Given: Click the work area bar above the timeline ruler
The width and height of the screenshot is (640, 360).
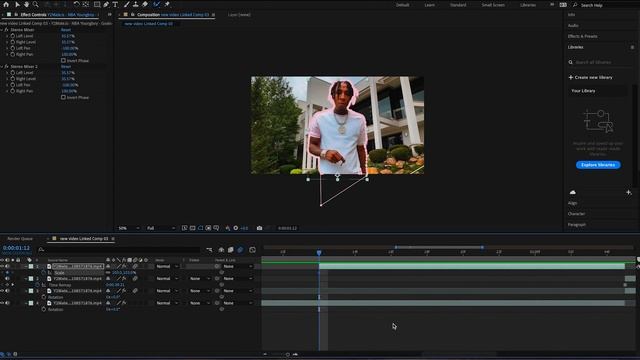Looking at the screenshot, I should [439, 247].
